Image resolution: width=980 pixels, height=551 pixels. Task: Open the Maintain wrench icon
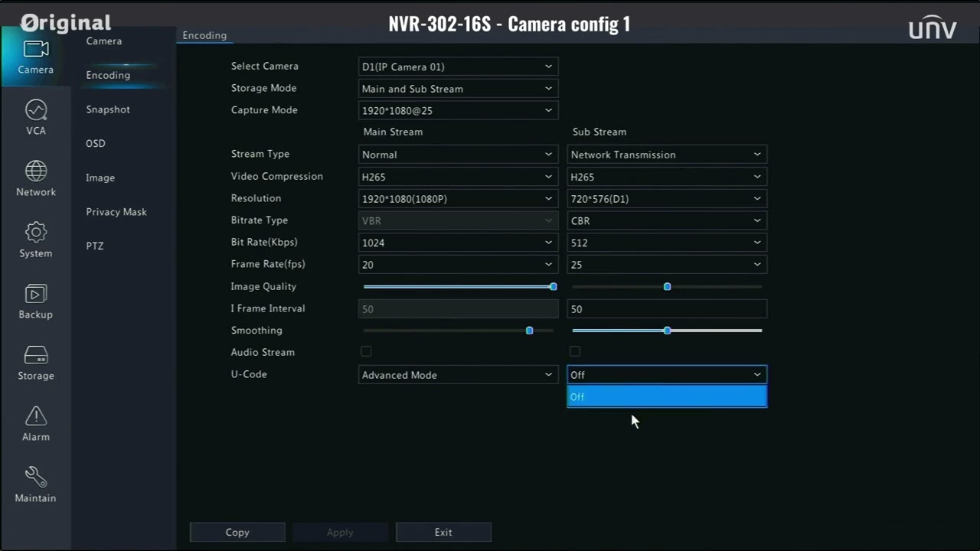(36, 478)
